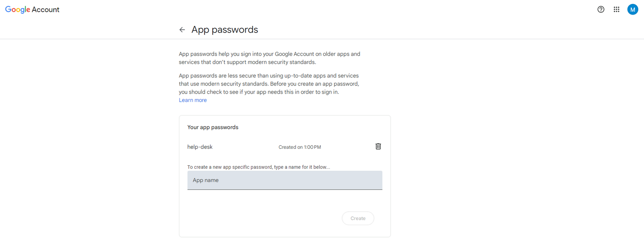
Task: Open the "M" account profile avatar
Action: pos(632,10)
